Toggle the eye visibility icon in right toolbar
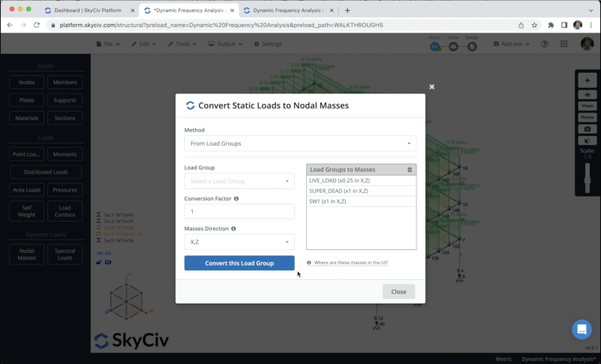Image resolution: width=601 pixels, height=364 pixels. point(587,95)
